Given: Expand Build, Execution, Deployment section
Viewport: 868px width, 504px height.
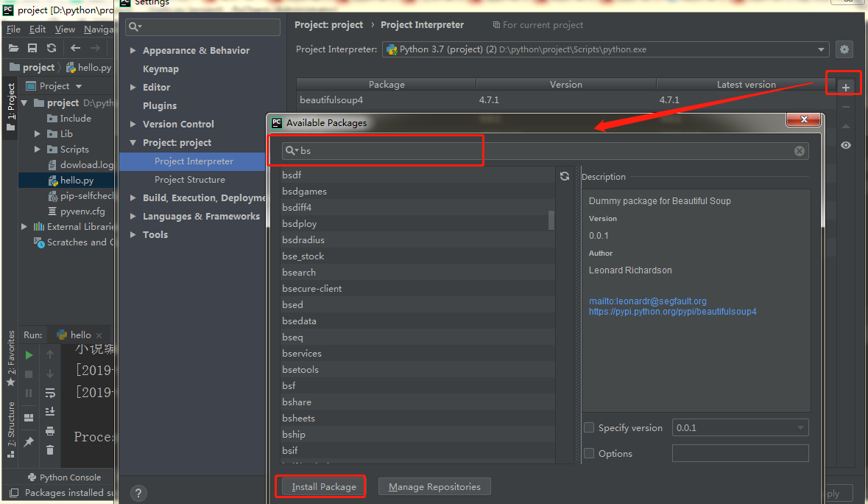Looking at the screenshot, I should [133, 197].
